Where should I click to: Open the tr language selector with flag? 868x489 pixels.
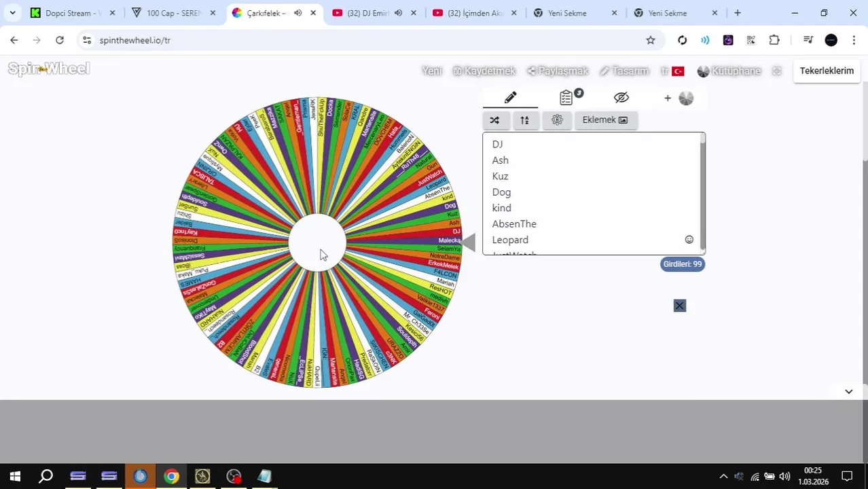click(x=672, y=71)
